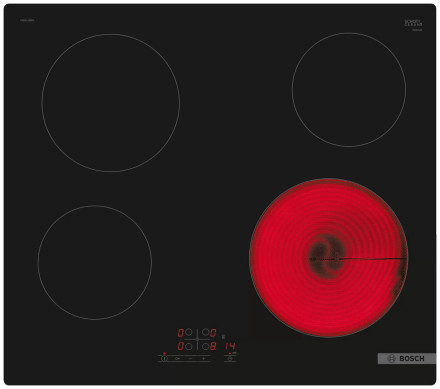The image size is (440, 389).
Task: Select the front-left zone selector circle
Action: (189, 346)
